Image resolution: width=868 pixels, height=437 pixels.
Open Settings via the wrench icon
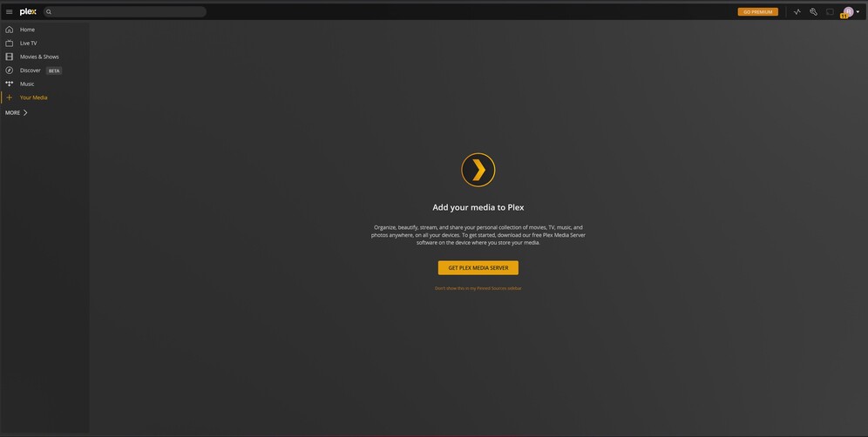tap(814, 11)
